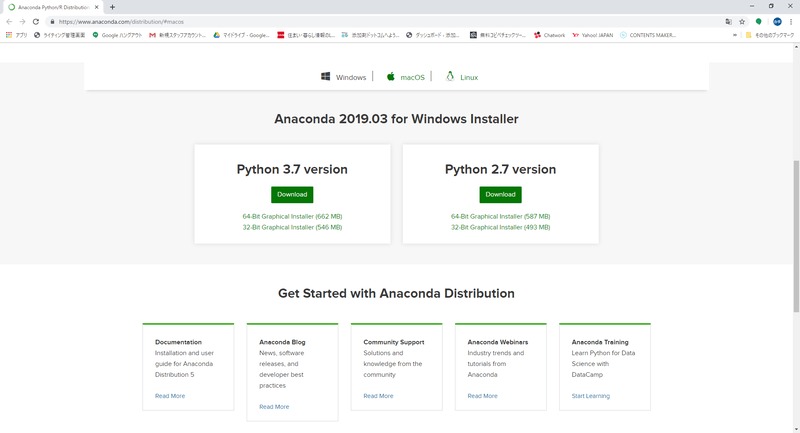Viewport: 800px width, 433px height.
Task: Click Read More under Anaconda Webinars
Action: point(482,396)
